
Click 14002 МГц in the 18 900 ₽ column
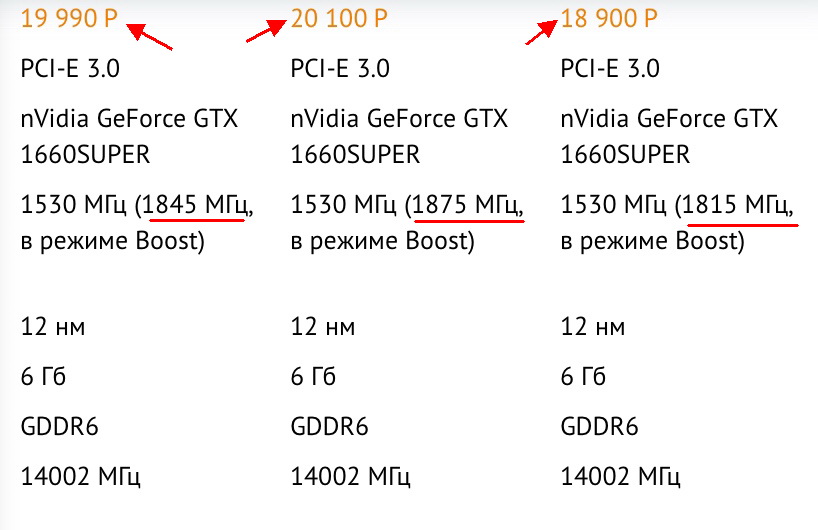click(620, 476)
